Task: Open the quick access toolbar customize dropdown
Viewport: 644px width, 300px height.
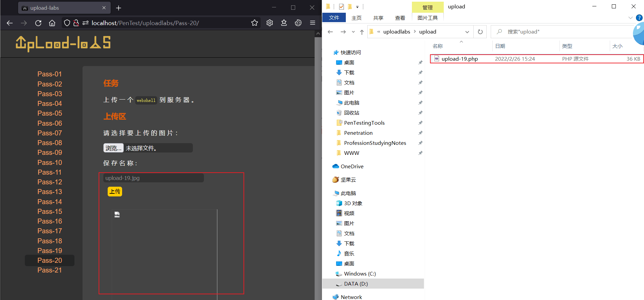Action: click(x=358, y=7)
